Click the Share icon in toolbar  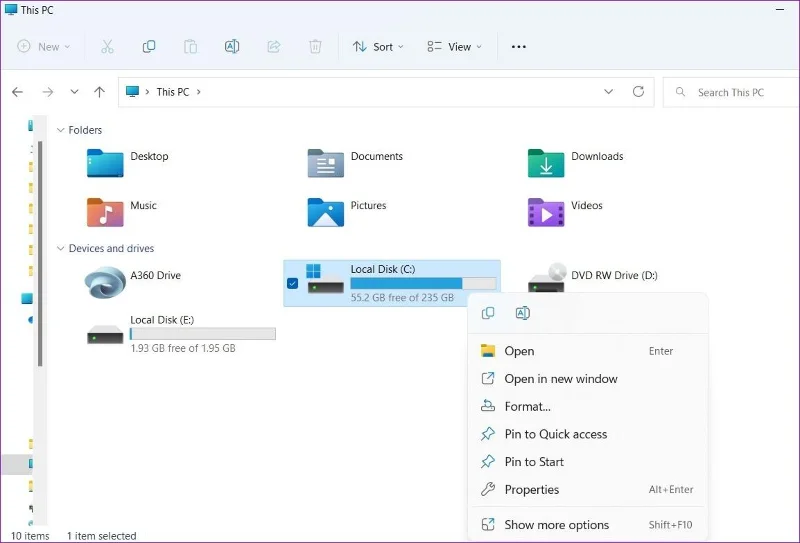[274, 47]
